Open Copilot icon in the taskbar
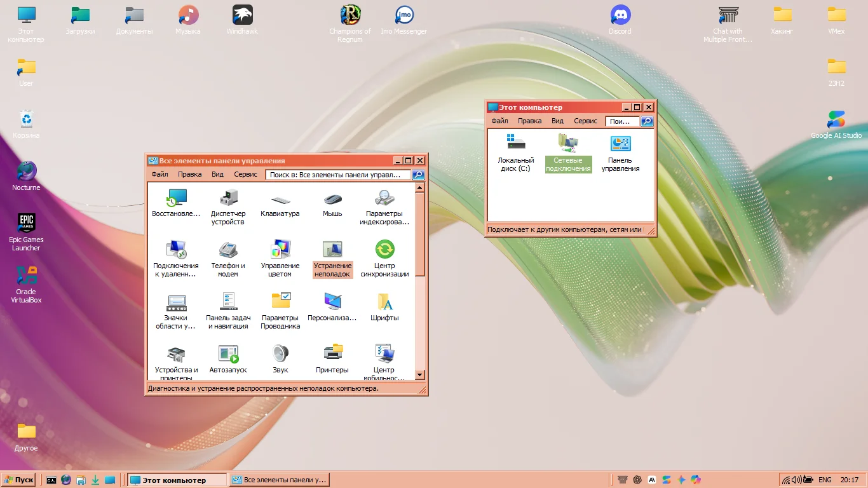The width and height of the screenshot is (868, 488). [x=696, y=480]
